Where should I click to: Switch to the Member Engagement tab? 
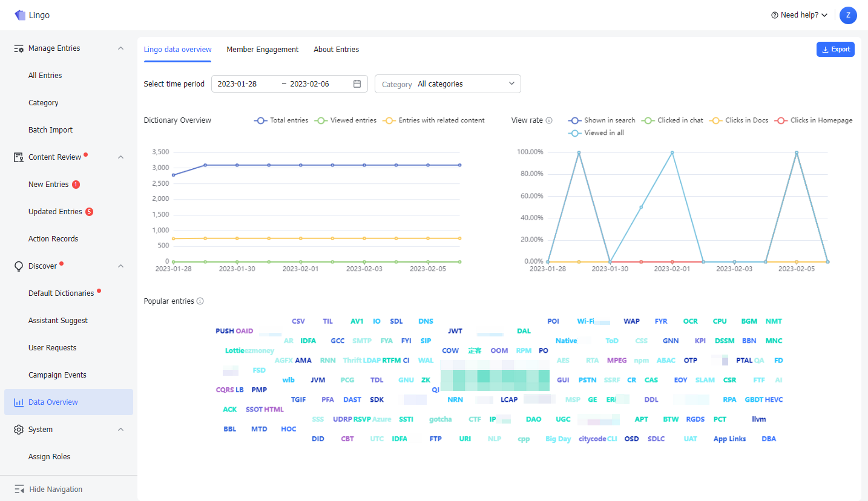click(262, 49)
